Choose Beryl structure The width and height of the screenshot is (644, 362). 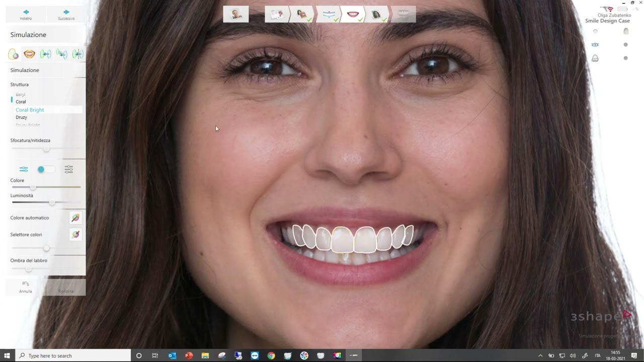pyautogui.click(x=20, y=95)
